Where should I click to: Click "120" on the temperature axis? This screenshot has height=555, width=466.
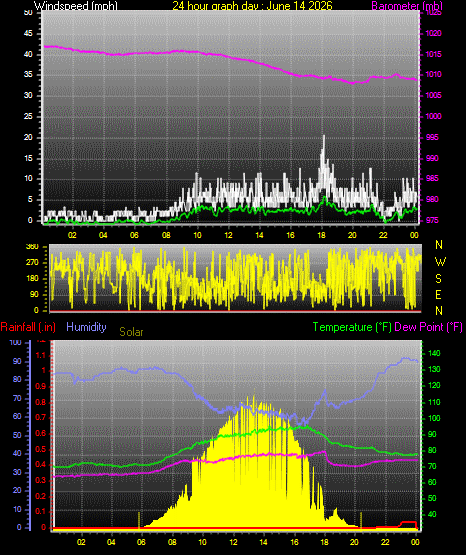(434, 385)
